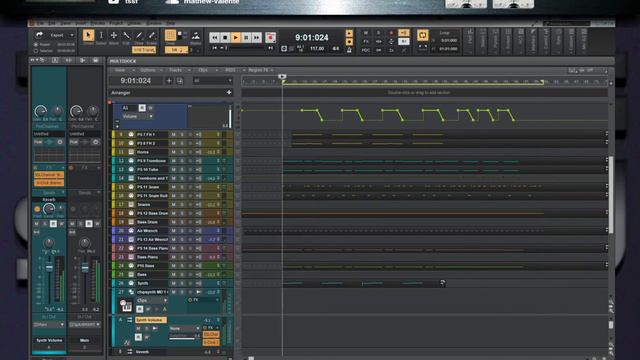Open the Clips menu

coord(204,70)
